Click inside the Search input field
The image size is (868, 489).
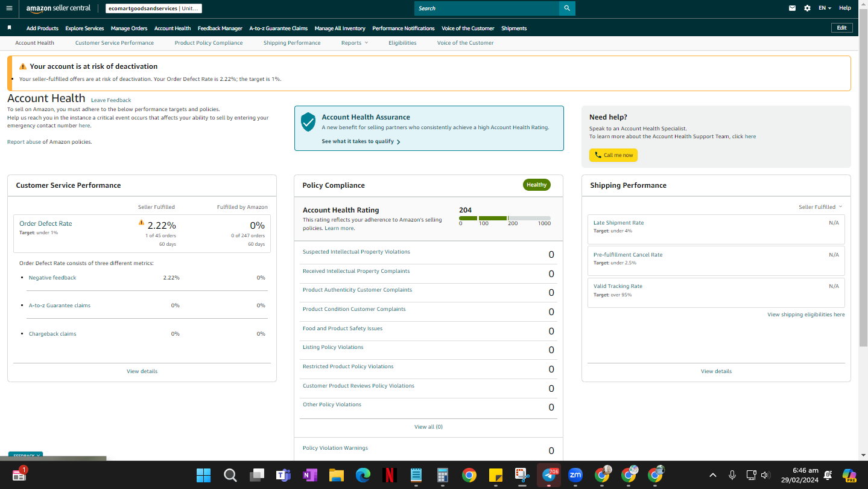487,8
